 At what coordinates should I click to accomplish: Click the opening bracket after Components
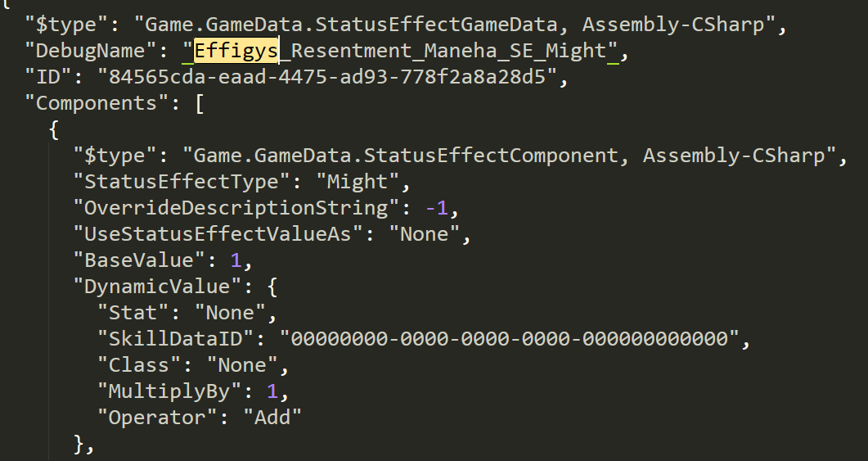(200, 104)
